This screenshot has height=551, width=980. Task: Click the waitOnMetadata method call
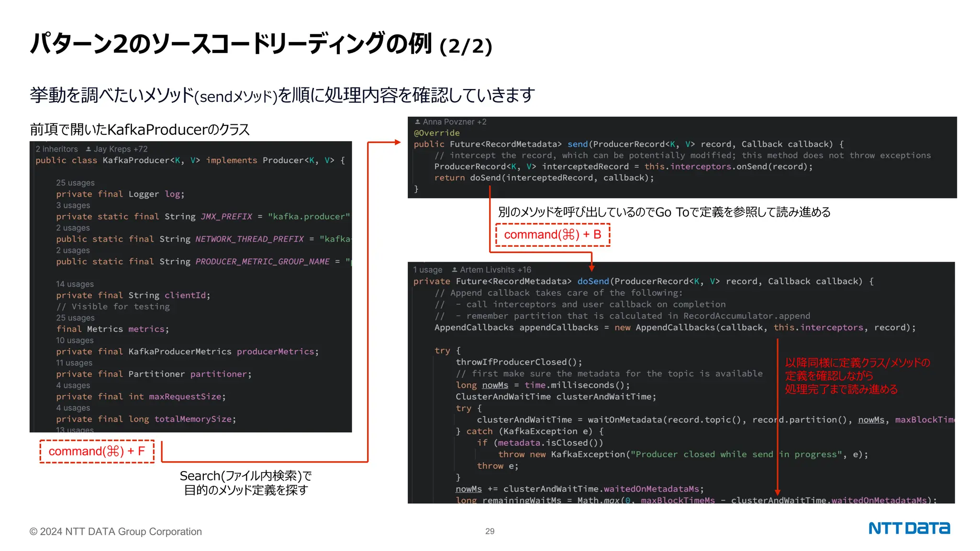coord(625,420)
